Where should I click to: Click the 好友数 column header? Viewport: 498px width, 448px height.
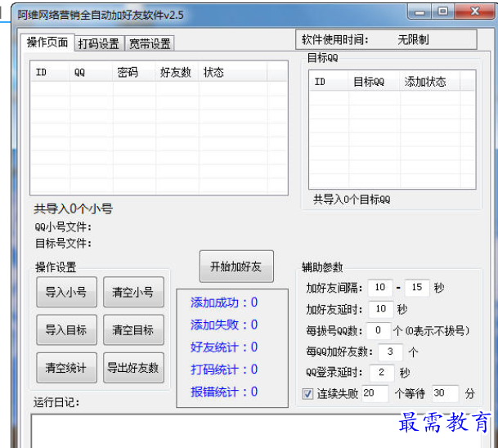point(177,73)
